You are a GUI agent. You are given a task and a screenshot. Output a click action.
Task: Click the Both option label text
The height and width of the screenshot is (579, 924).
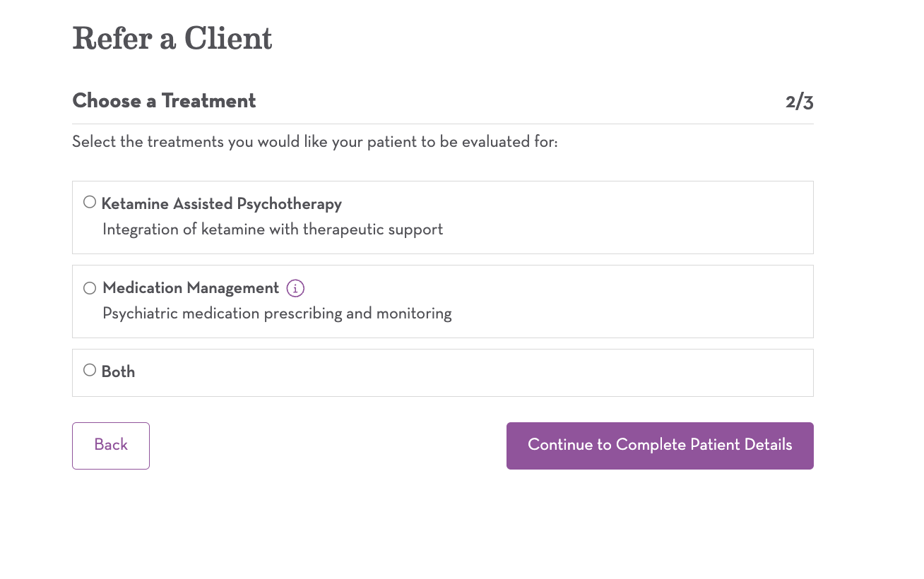tap(118, 372)
